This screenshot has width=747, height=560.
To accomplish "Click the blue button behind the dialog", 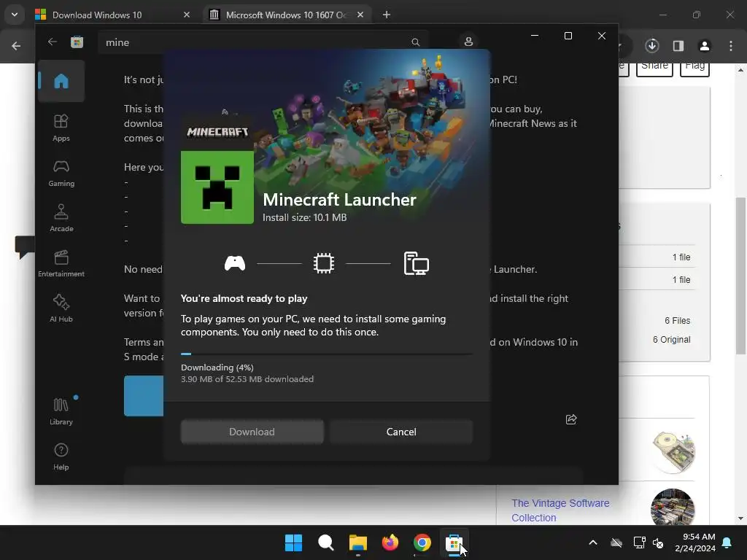I will [x=144, y=396].
